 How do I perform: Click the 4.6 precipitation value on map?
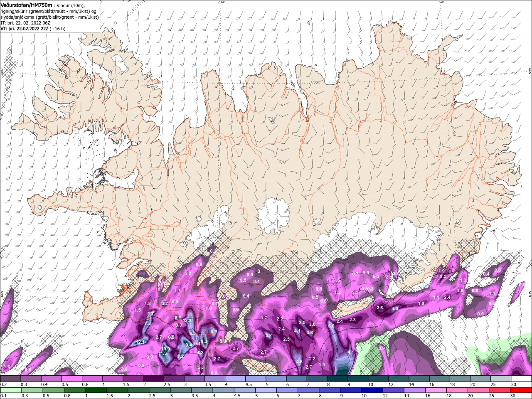(x=299, y=362)
